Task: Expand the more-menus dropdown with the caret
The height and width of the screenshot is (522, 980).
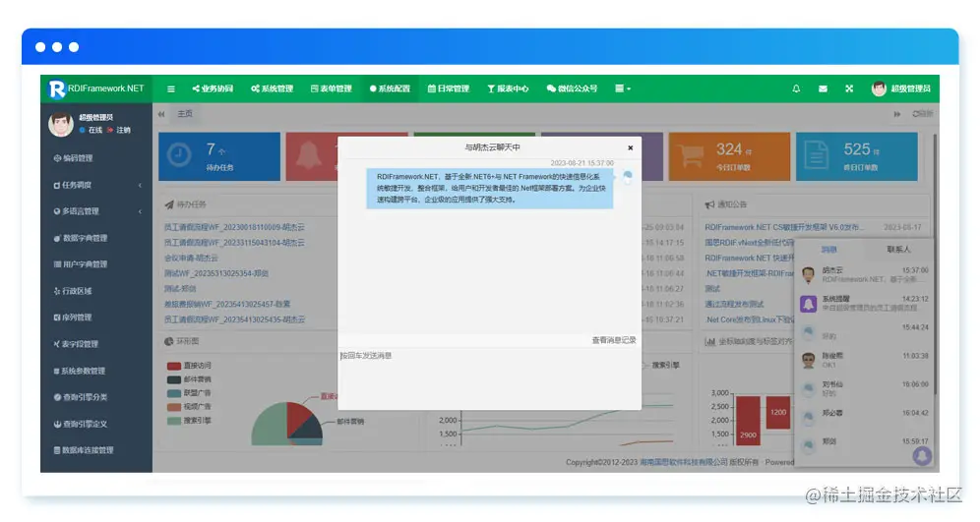Action: click(623, 88)
